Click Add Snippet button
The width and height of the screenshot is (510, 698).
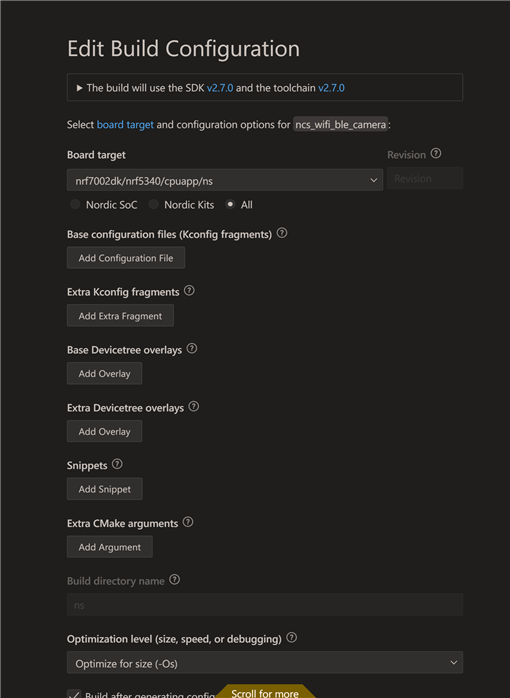point(105,489)
